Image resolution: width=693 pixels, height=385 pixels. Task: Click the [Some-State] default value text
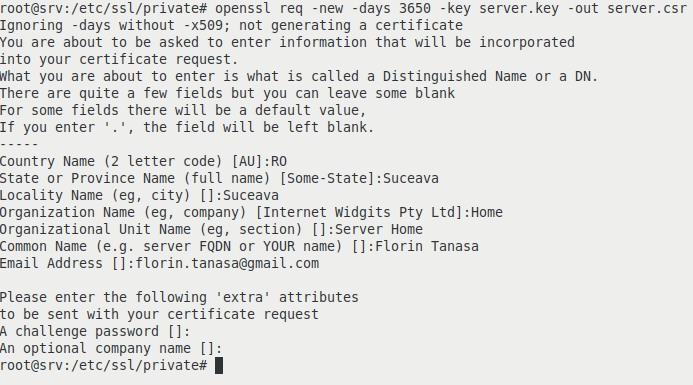coord(327,179)
